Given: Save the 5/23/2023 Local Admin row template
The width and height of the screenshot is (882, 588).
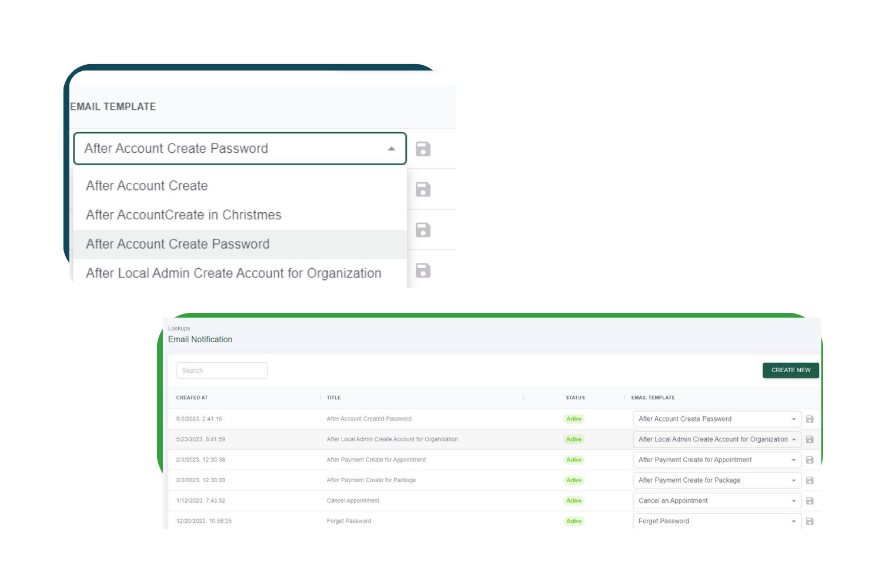Looking at the screenshot, I should [810, 440].
